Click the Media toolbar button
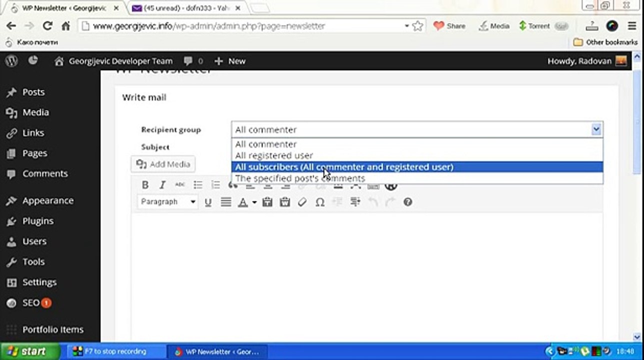Viewport: 644px width, 360px height. point(494,26)
